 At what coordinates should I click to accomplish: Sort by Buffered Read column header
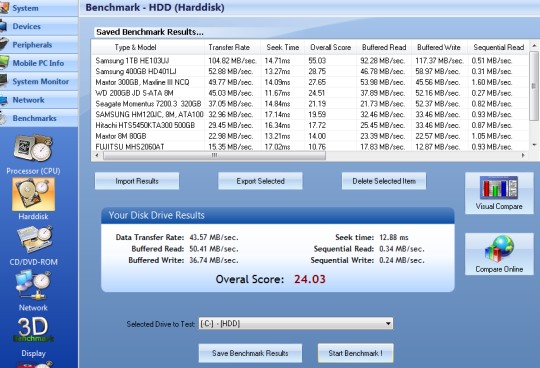(x=384, y=48)
